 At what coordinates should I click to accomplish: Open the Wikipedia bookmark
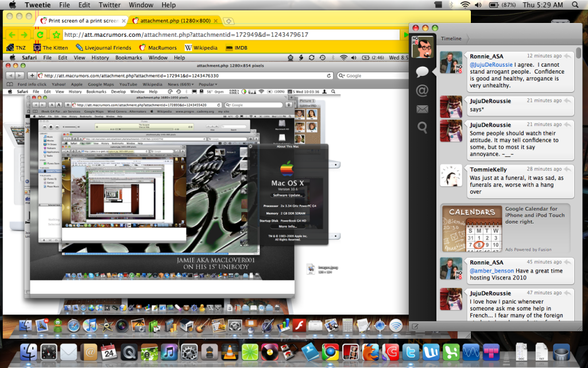(x=201, y=48)
